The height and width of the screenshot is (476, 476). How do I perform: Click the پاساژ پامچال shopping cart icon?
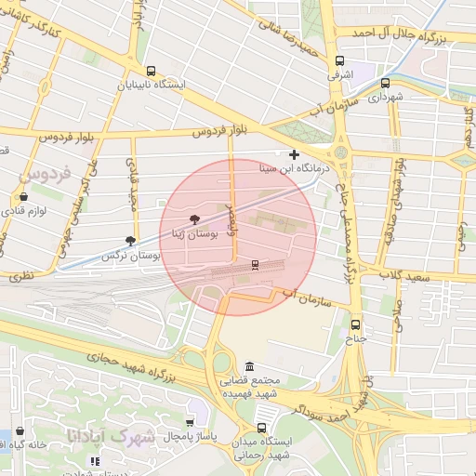(190, 423)
